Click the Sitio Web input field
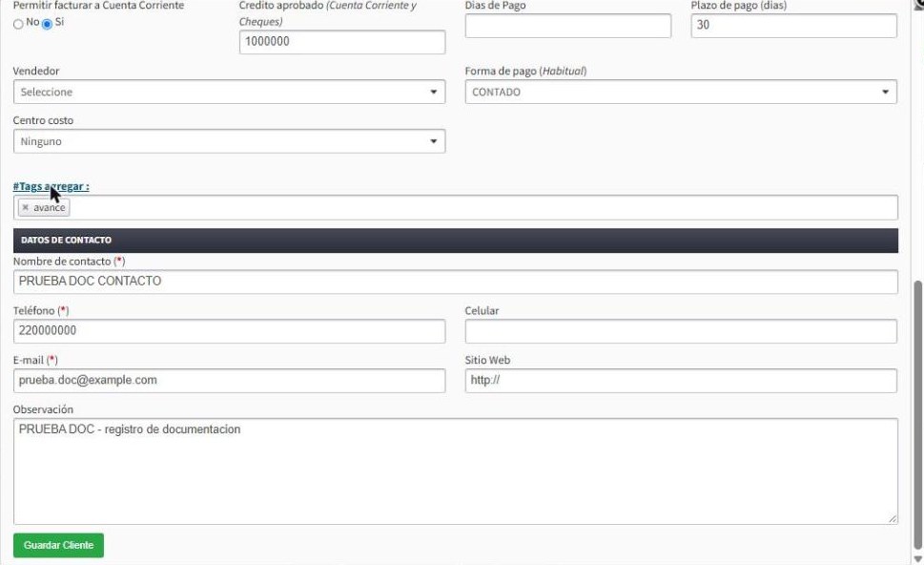This screenshot has width=924, height=565. pyautogui.click(x=681, y=381)
